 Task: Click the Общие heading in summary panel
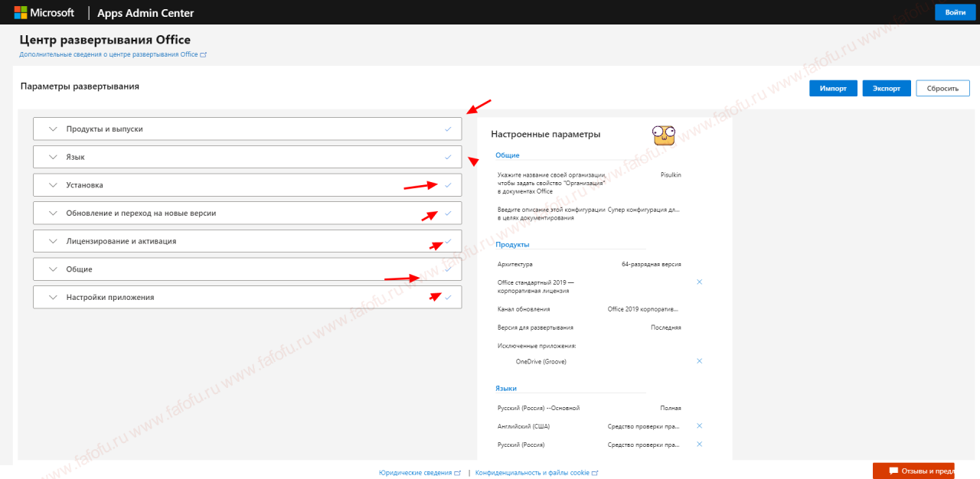[x=507, y=155]
